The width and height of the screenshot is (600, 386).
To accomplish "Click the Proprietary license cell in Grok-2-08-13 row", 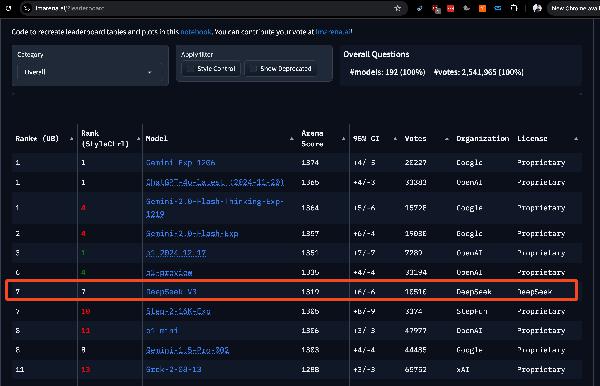I will click(541, 370).
